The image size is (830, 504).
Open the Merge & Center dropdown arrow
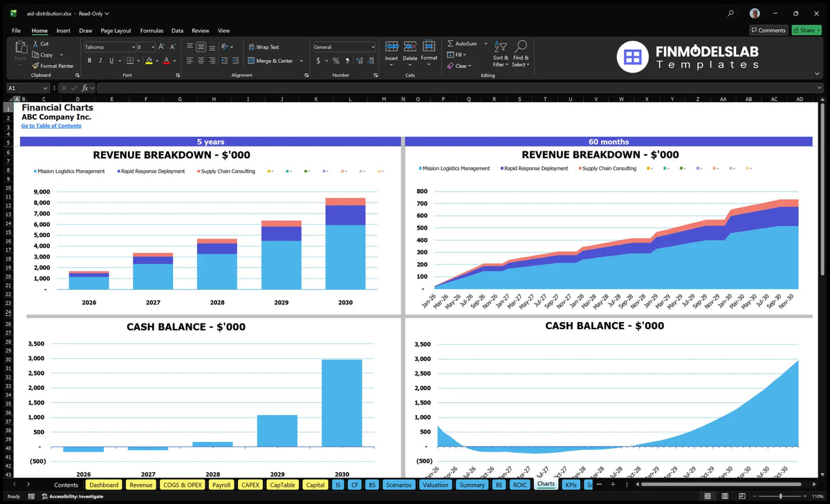coord(302,61)
